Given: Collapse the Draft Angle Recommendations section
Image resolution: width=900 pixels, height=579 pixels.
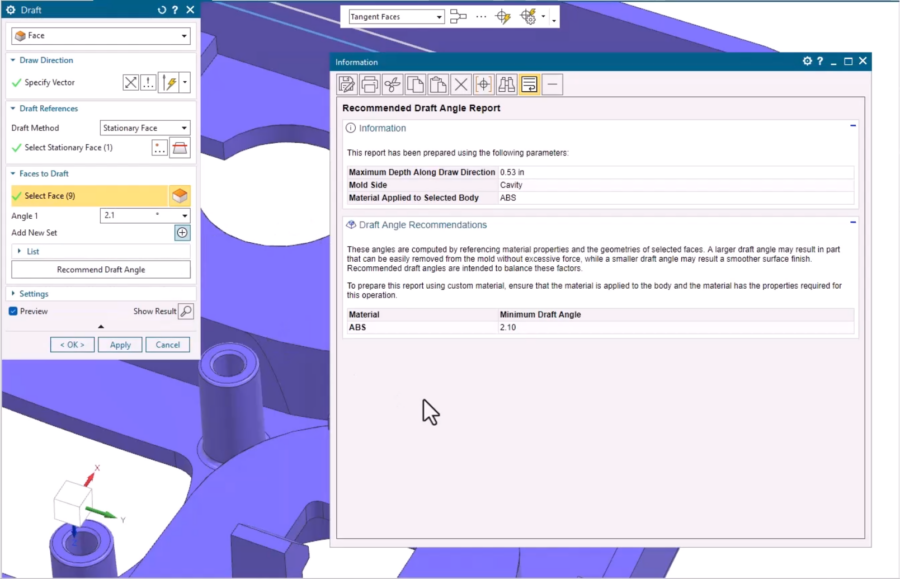Looking at the screenshot, I should (x=852, y=224).
